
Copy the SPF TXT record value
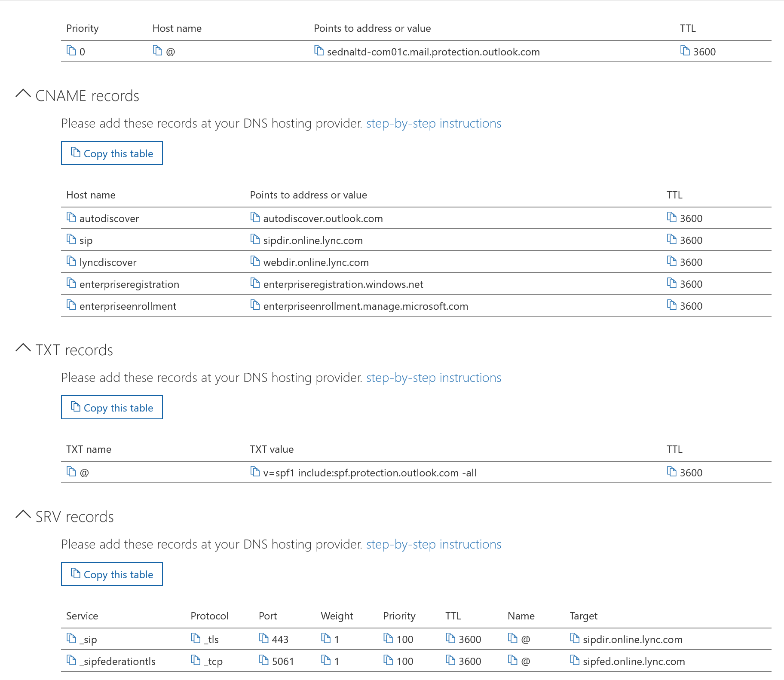tap(254, 472)
